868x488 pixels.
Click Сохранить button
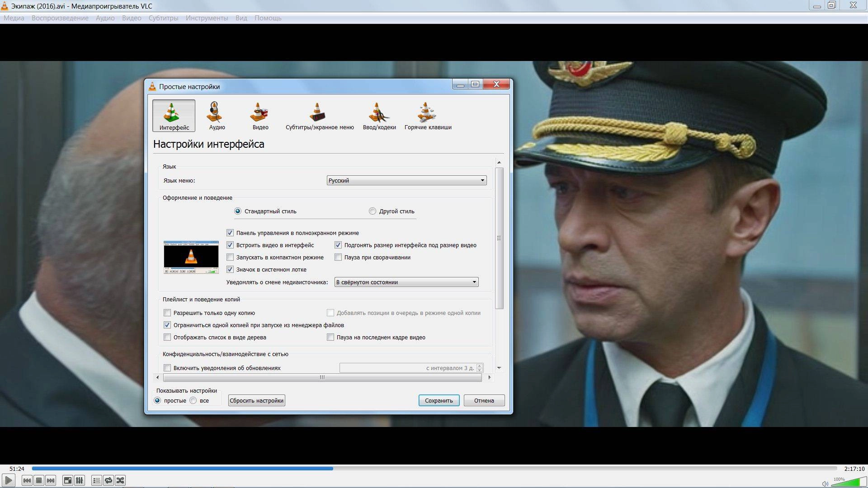[439, 400]
